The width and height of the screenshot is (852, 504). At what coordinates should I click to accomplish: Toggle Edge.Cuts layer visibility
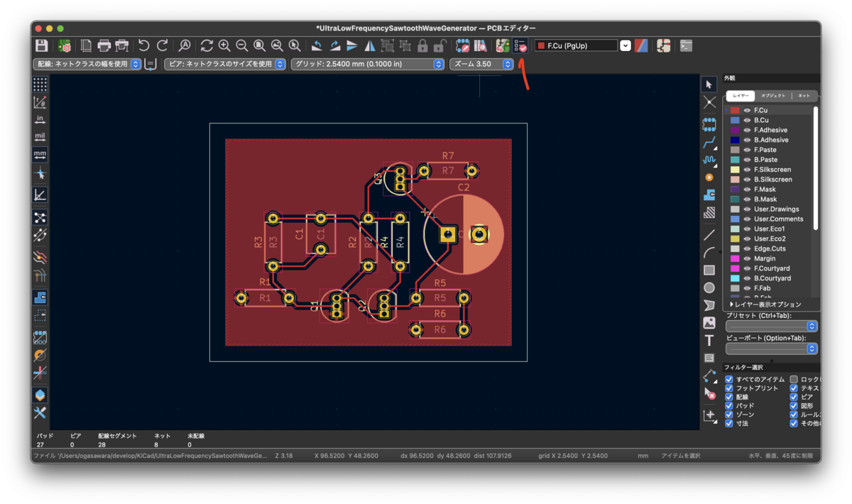tap(747, 248)
